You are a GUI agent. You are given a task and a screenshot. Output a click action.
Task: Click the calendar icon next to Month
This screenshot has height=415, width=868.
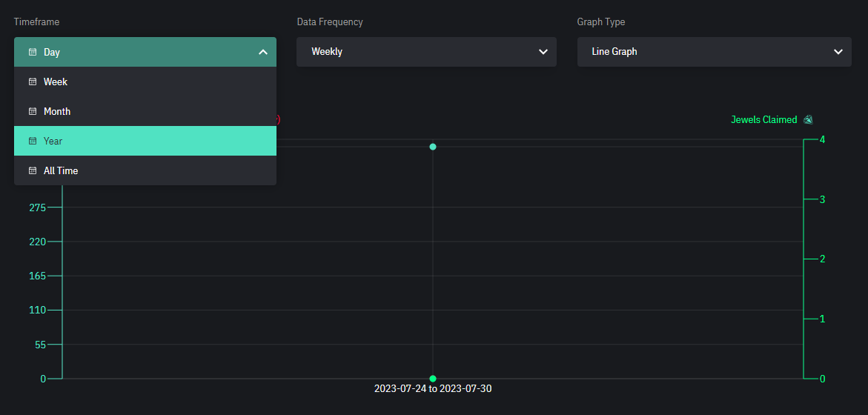click(x=33, y=111)
